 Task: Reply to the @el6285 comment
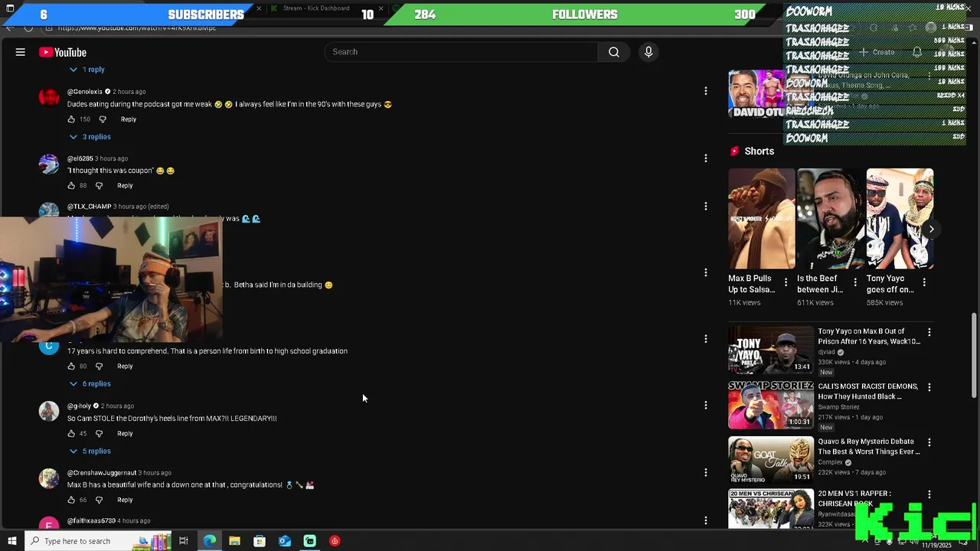tap(125, 186)
